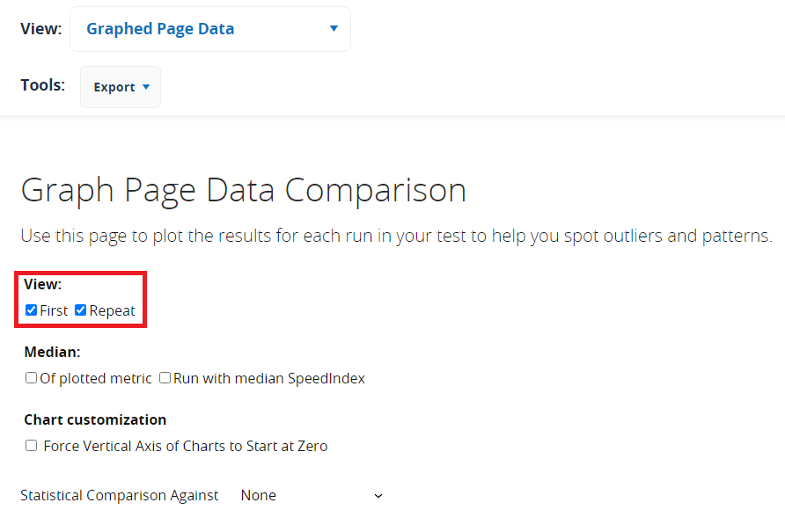Uncheck the First view checkbox
Screen dimensions: 785x532
coord(32,310)
